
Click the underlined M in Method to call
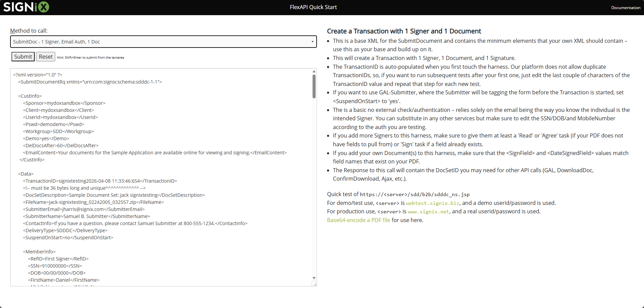click(12, 31)
